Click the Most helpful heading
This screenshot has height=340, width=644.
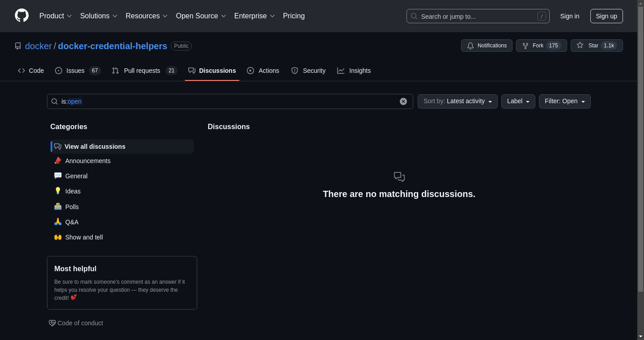click(76, 269)
